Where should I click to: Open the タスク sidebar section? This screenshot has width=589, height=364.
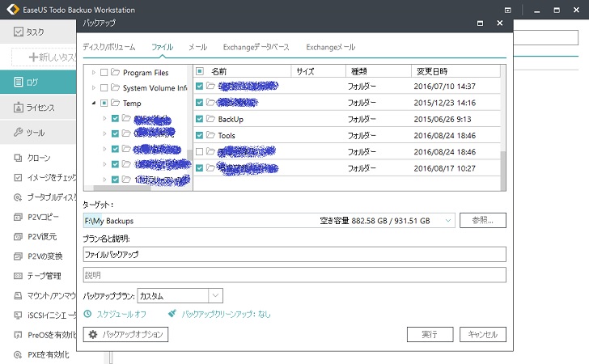pyautogui.click(x=37, y=32)
